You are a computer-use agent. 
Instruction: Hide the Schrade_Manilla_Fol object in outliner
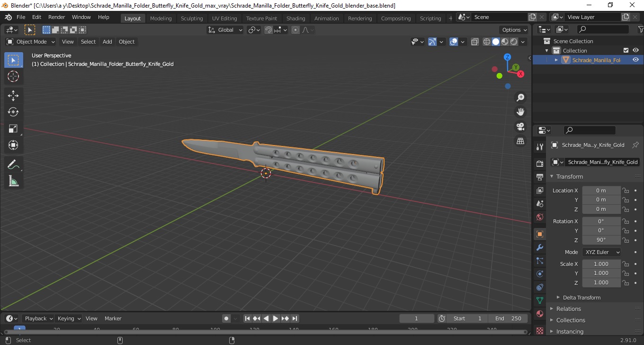pyautogui.click(x=635, y=60)
